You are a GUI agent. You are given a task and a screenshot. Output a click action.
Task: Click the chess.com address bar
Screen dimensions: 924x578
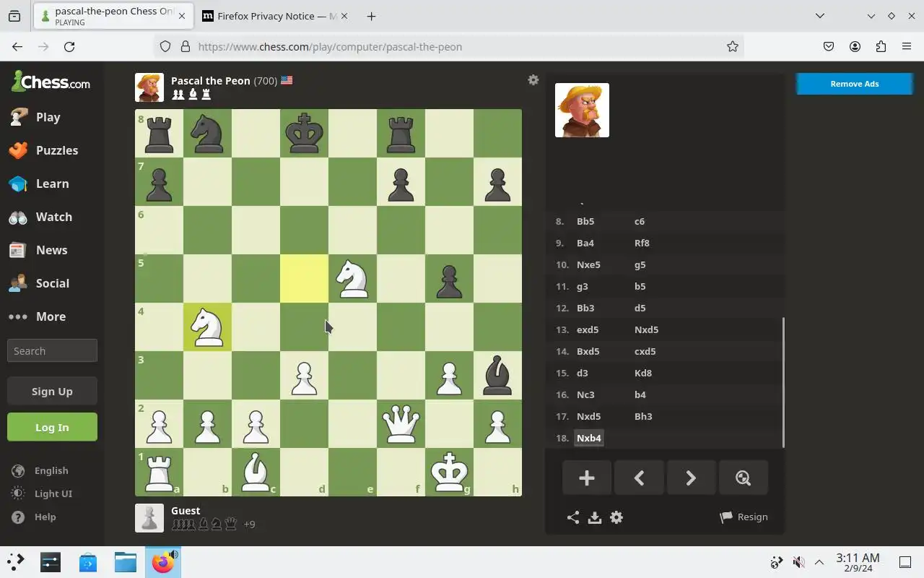(448, 46)
